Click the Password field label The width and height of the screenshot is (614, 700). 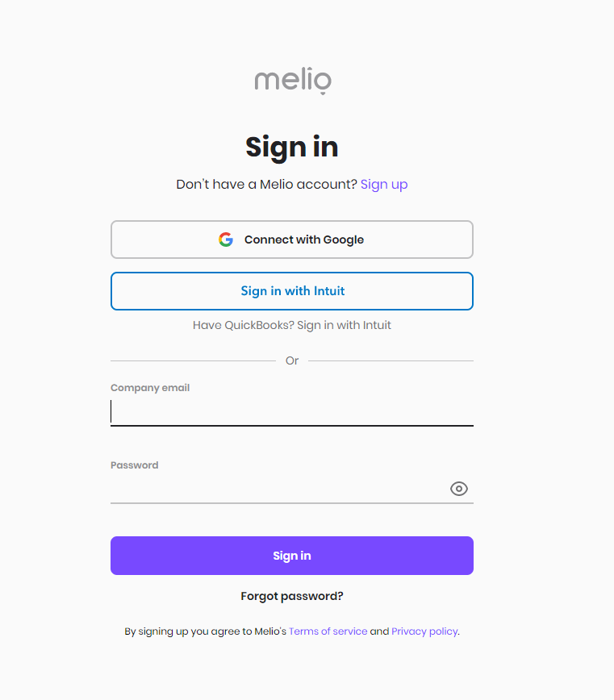[135, 465]
